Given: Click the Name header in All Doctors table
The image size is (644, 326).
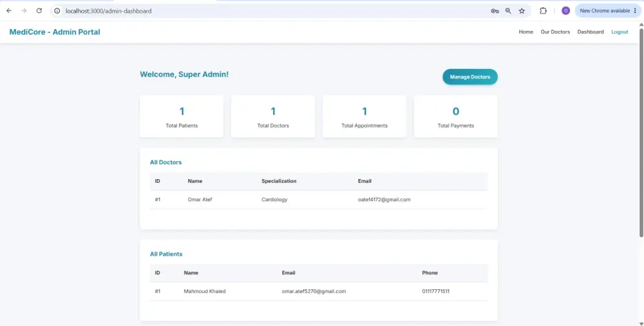Looking at the screenshot, I should (x=195, y=181).
